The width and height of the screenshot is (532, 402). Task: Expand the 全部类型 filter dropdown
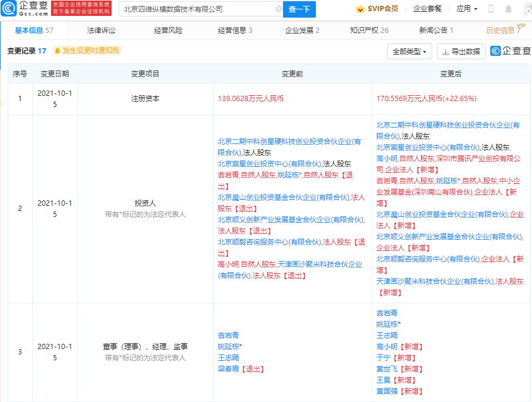(409, 52)
